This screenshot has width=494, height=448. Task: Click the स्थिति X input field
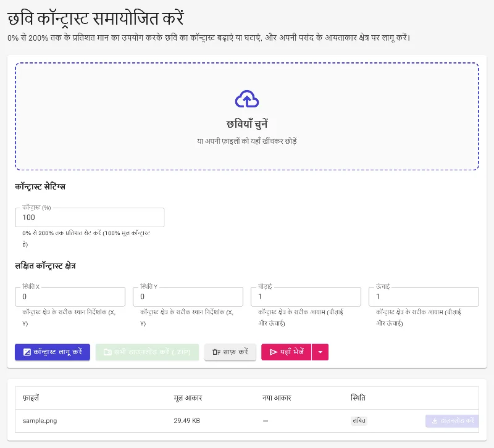(x=70, y=297)
